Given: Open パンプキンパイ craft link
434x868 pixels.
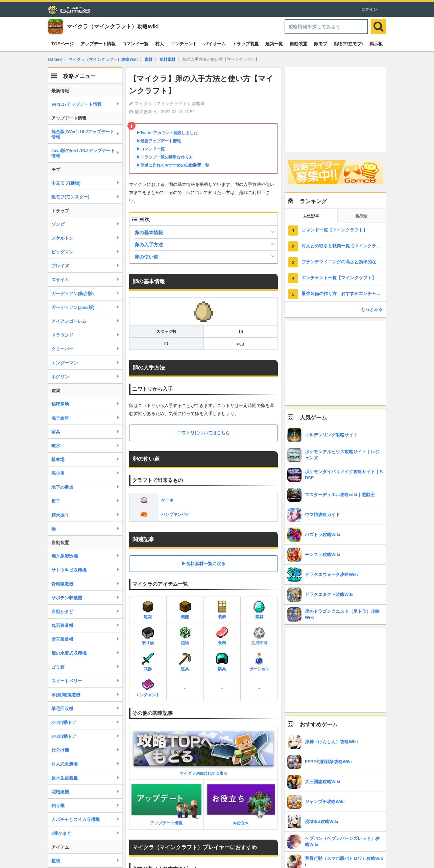Looking at the screenshot, I should (x=175, y=514).
